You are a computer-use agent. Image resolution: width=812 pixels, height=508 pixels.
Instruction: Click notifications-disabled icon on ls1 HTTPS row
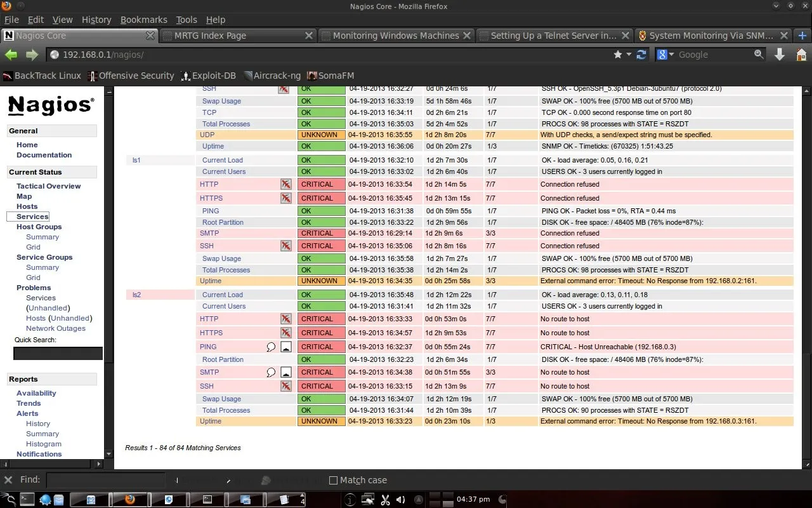286,198
